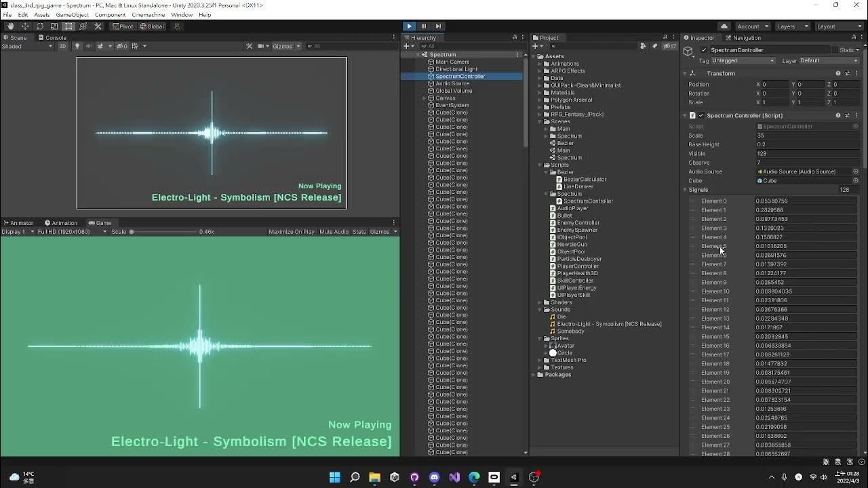Toggle Spectrum Controller script enabled checkbox
Screen dimensions: 868x488
(x=701, y=115)
